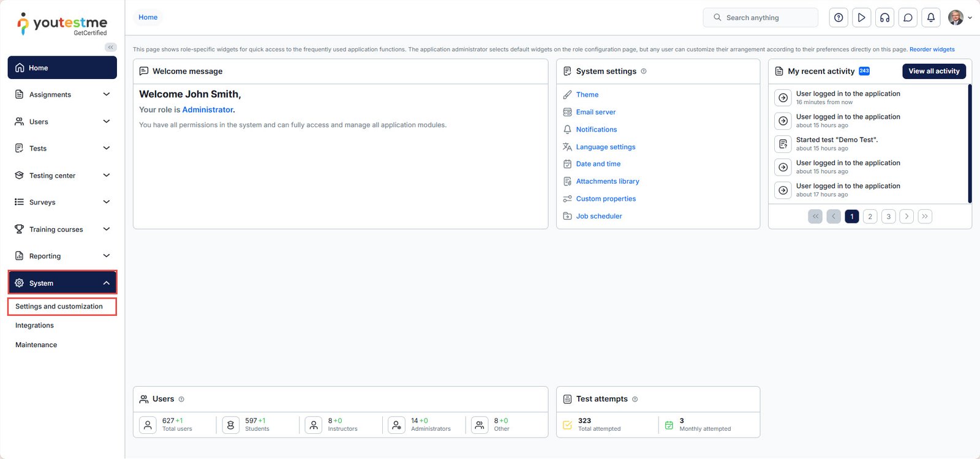The height and width of the screenshot is (459, 980).
Task: Open the user profile avatar menu
Action: point(956,18)
